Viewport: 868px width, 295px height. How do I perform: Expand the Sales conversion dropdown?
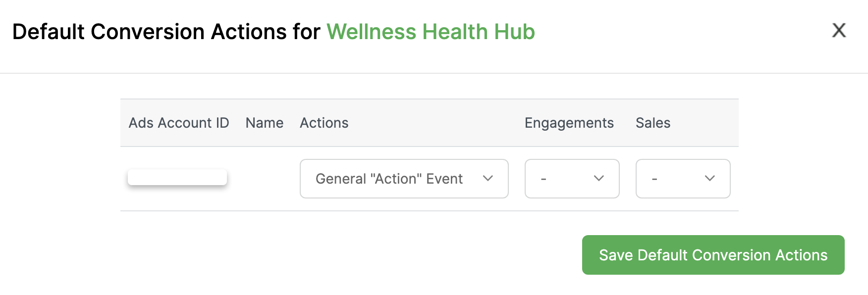coord(683,179)
